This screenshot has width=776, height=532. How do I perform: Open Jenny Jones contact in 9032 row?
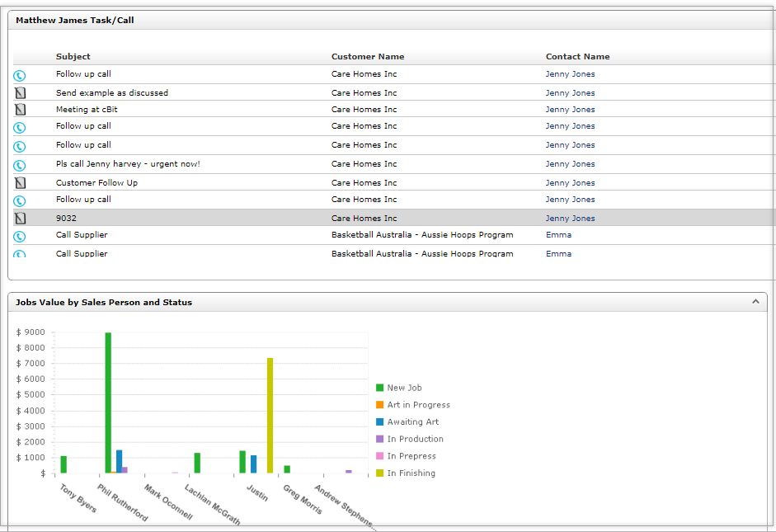point(570,219)
